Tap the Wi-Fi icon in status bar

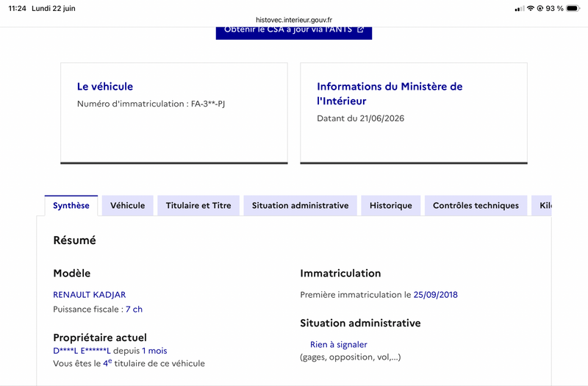[530, 8]
